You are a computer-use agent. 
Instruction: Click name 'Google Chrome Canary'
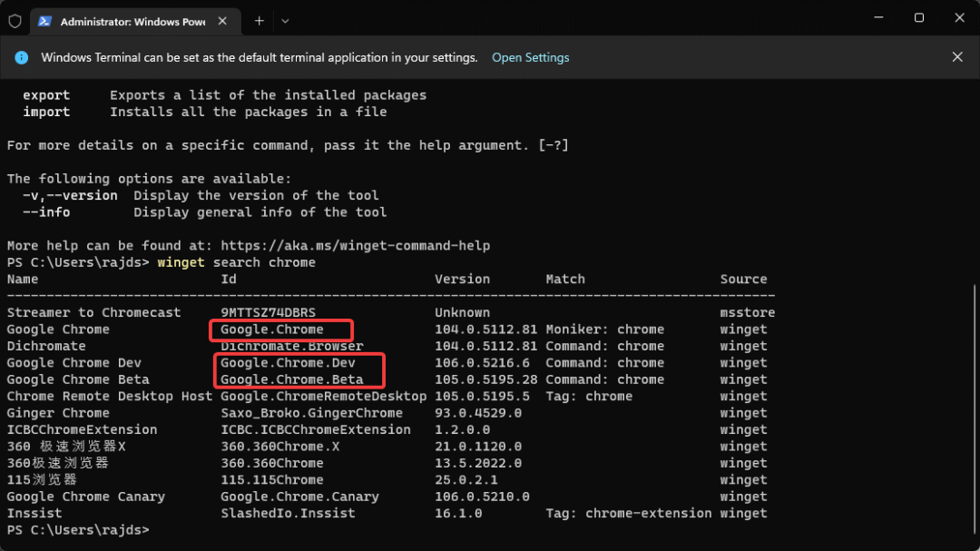[85, 497]
